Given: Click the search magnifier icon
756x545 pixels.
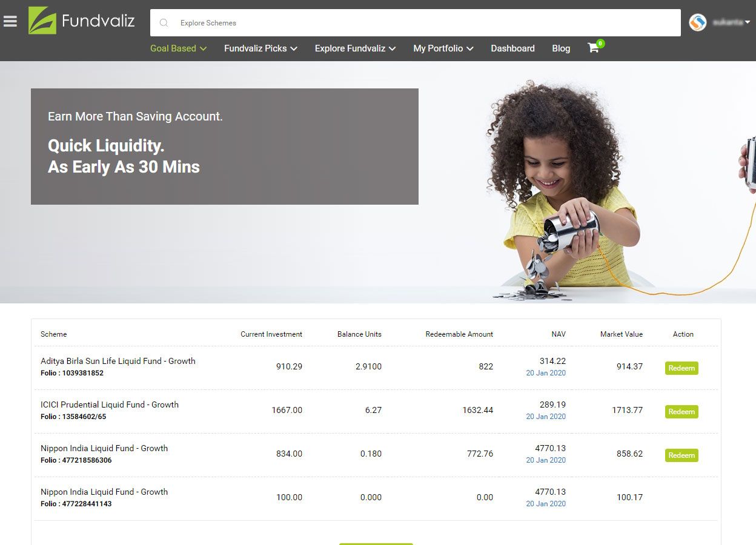Looking at the screenshot, I should pos(164,23).
